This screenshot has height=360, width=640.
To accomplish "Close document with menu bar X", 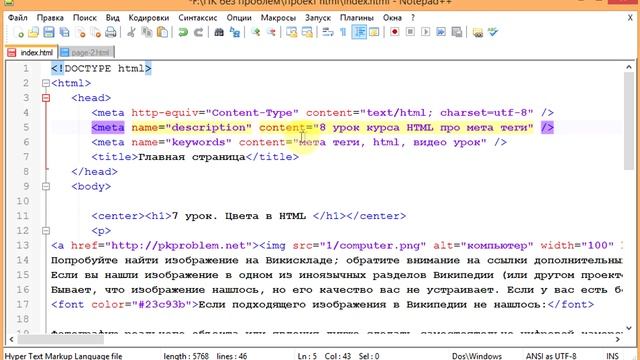I will pos(630,18).
